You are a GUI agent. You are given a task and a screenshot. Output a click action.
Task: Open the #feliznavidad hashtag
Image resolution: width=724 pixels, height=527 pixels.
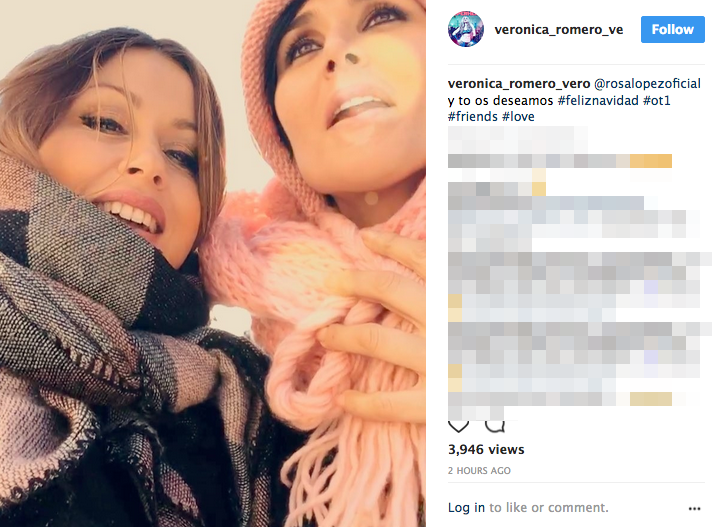(x=598, y=100)
